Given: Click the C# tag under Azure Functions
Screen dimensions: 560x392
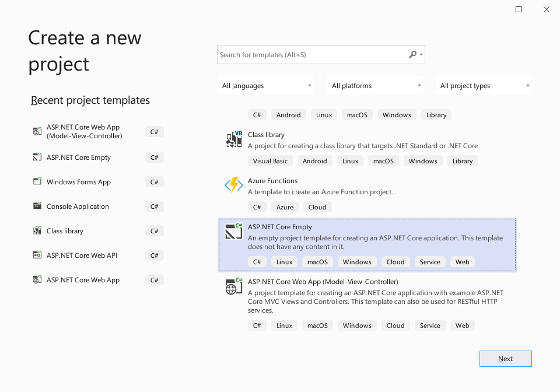Looking at the screenshot, I should (x=257, y=207).
